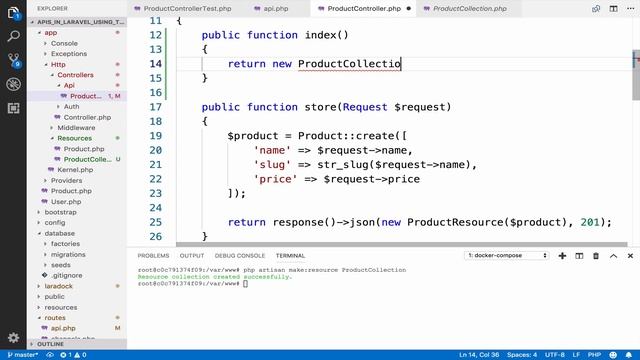
Task: Click the terminal prompt input line
Action: [193, 284]
